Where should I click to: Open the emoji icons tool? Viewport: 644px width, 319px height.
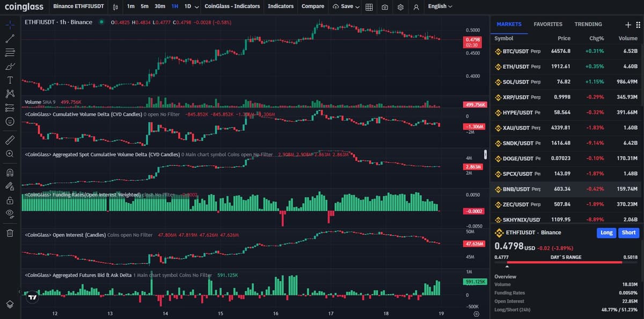[10, 122]
